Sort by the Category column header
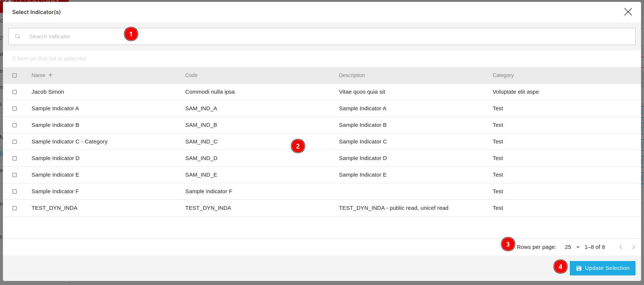This screenshot has width=644, height=285. [x=503, y=75]
